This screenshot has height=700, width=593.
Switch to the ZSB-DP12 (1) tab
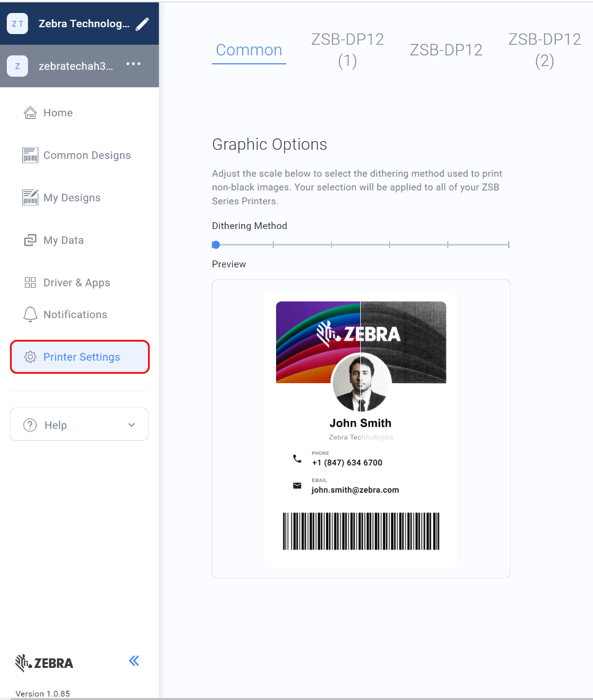(347, 50)
